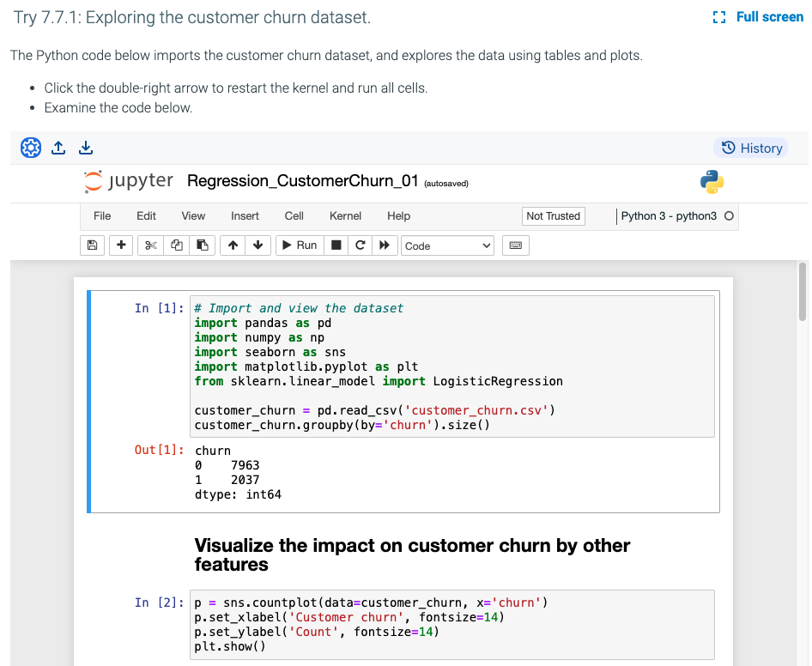
Task: Click the In [2]: prompt label
Action: tap(160, 602)
